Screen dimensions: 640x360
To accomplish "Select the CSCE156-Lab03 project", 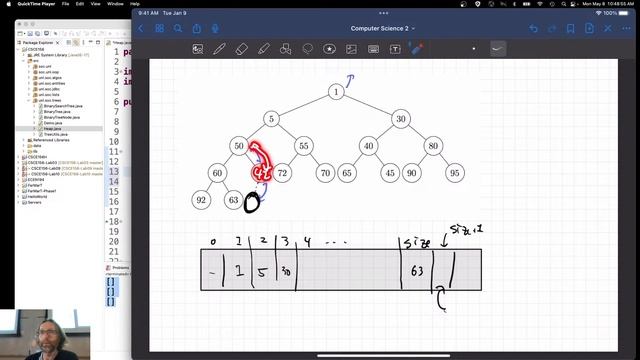I will coord(62,163).
